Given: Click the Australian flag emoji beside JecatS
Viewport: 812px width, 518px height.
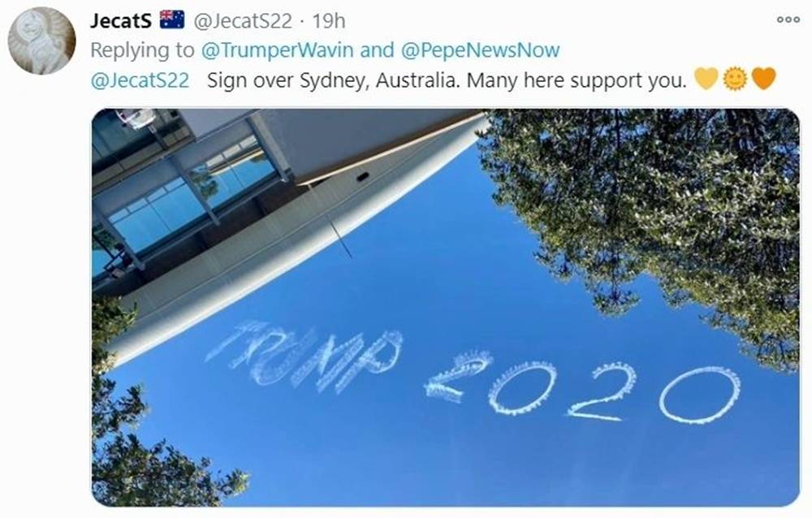Looking at the screenshot, I should [x=171, y=19].
